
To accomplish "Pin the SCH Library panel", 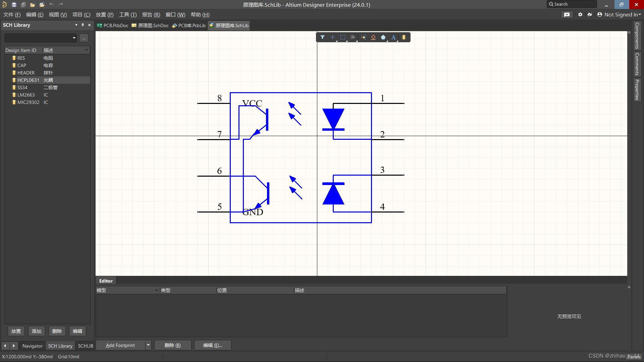I will (x=83, y=25).
